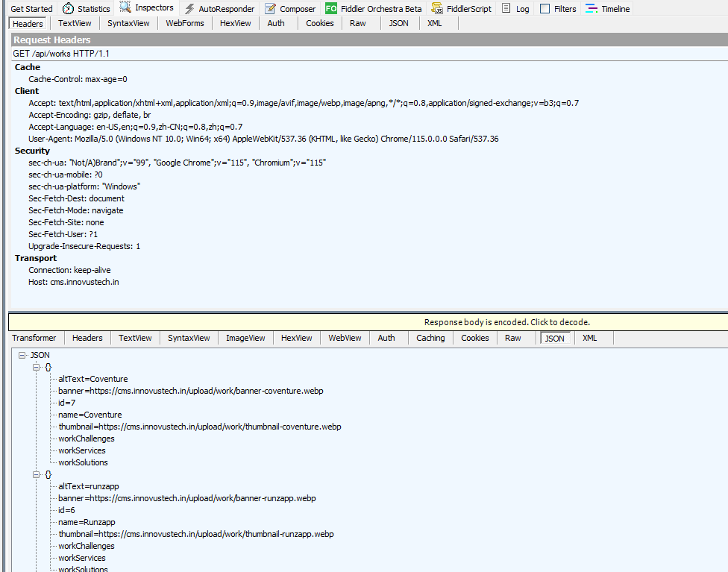This screenshot has width=728, height=572.
Task: Select Connection: keep-alive header
Action: tap(69, 270)
